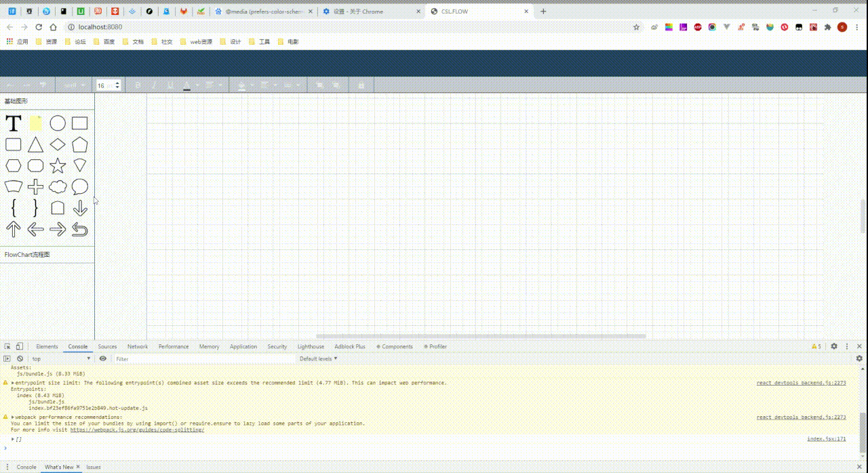Screen dimensions: 868x473
Task: Open the Issues drawer tab
Action: tap(94, 467)
